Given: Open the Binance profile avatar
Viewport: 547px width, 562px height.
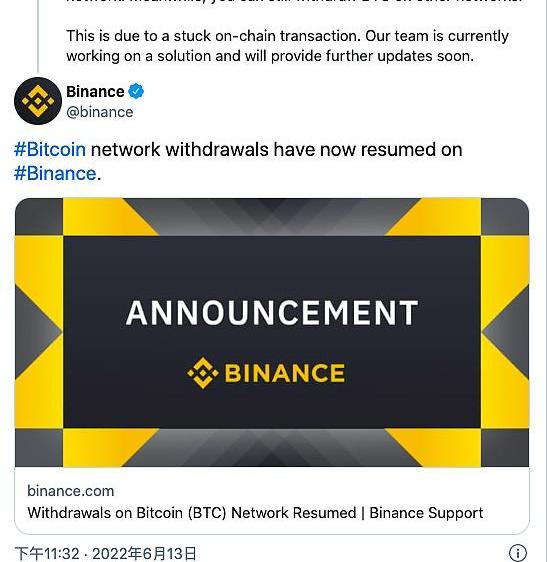Looking at the screenshot, I should click(x=38, y=101).
